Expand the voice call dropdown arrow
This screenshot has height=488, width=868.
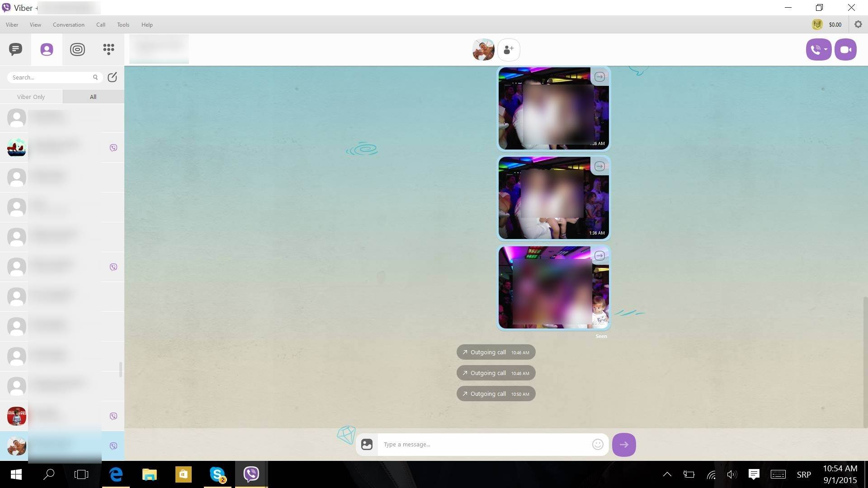coord(826,50)
